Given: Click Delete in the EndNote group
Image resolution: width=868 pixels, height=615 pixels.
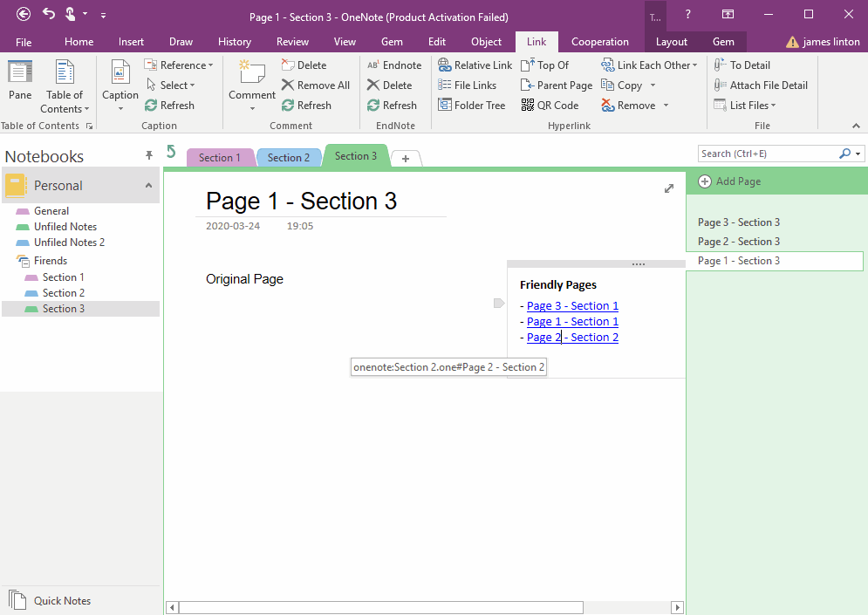Looking at the screenshot, I should pyautogui.click(x=390, y=85).
